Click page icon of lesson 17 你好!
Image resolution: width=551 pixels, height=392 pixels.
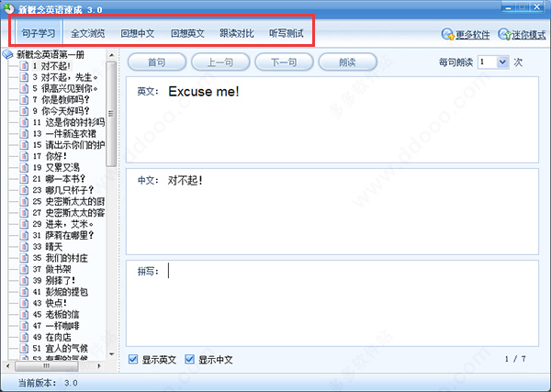[x=24, y=156]
